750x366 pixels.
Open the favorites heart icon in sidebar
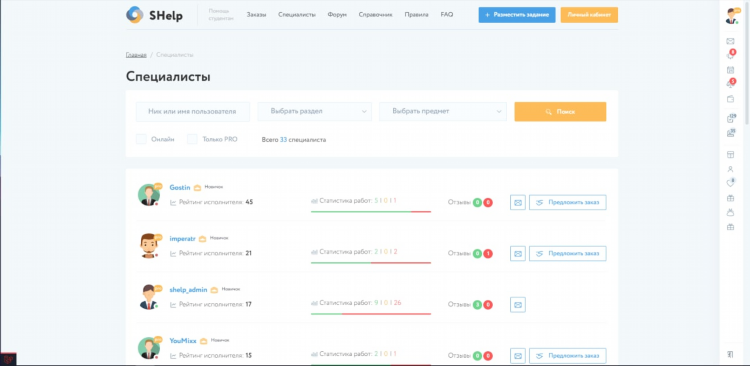(730, 183)
